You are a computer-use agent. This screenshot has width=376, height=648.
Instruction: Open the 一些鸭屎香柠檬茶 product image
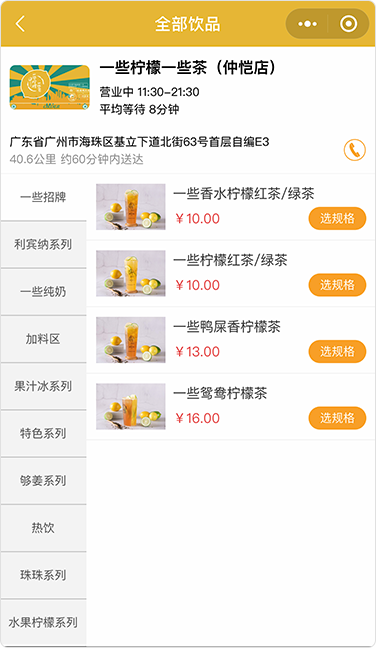tap(131, 340)
